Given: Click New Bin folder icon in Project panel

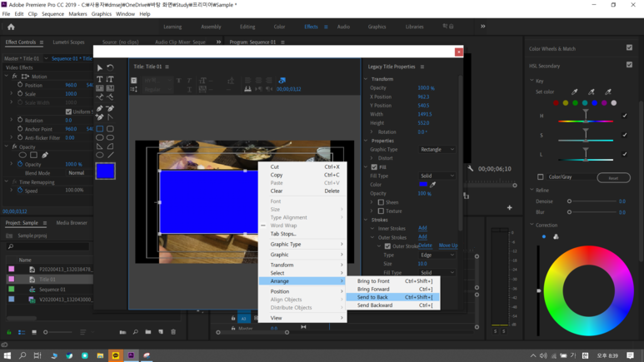Looking at the screenshot, I should 148,332.
